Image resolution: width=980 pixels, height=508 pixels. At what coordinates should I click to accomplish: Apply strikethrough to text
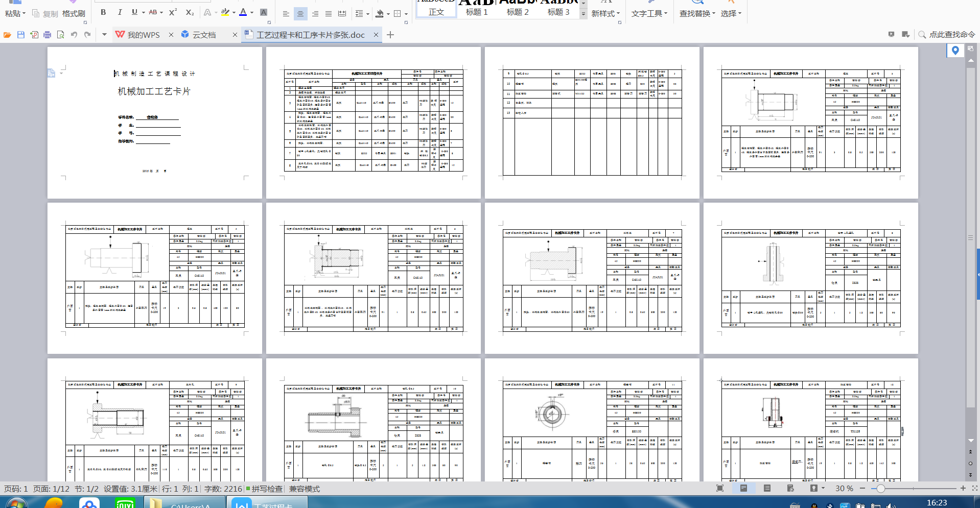pos(153,12)
